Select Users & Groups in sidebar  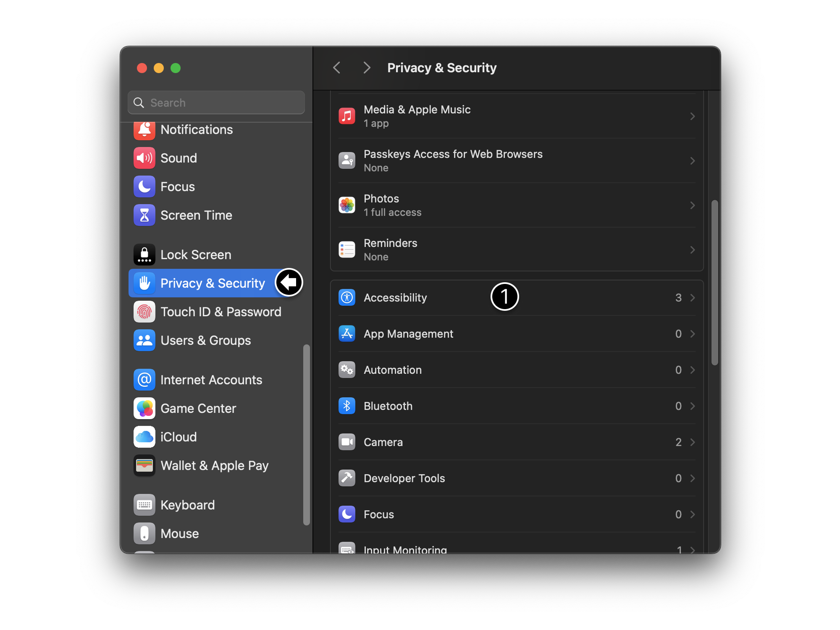click(205, 341)
